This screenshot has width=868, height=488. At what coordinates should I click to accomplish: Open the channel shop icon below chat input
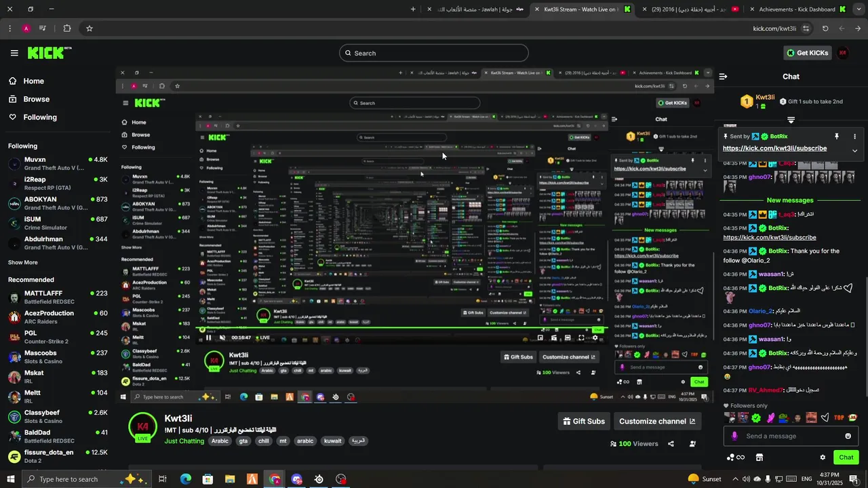(759, 457)
